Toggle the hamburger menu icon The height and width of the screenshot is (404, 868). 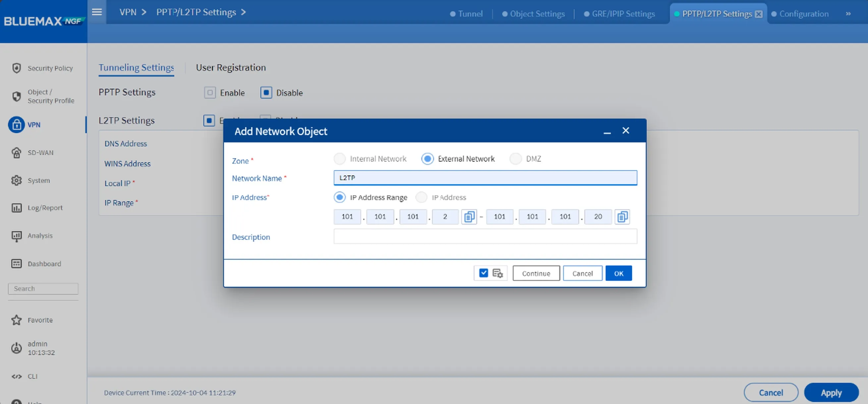(97, 12)
